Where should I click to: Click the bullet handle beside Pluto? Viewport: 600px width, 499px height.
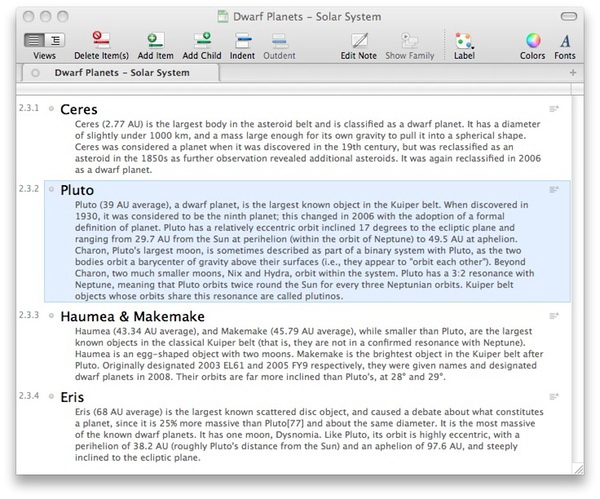click(51, 189)
